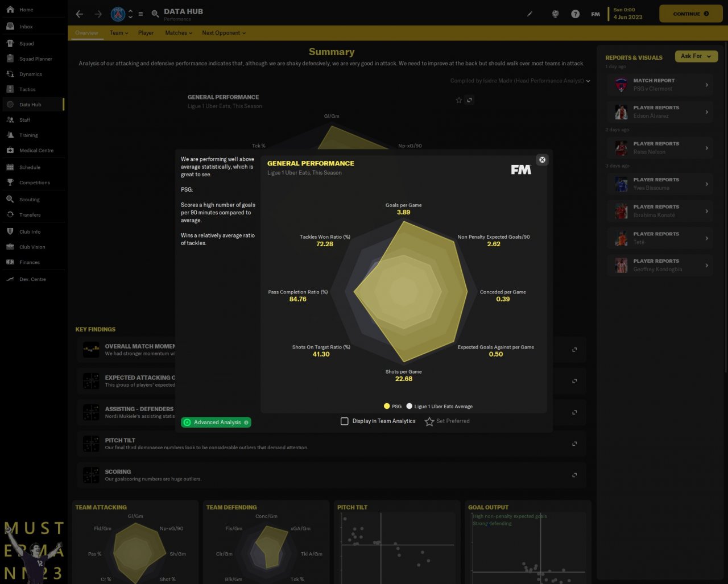Toggle Advanced Analysis
The width and height of the screenshot is (728, 584).
point(216,423)
